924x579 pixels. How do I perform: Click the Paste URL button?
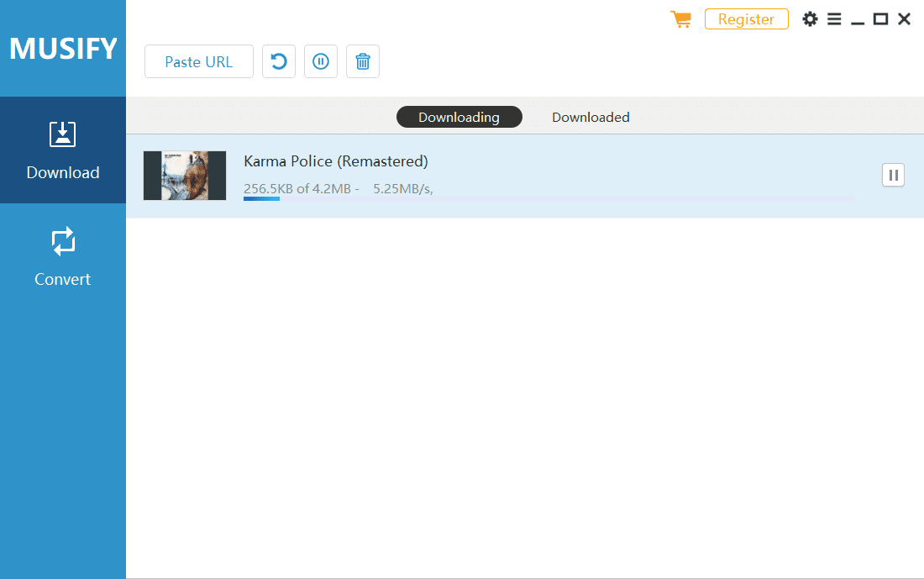point(199,61)
